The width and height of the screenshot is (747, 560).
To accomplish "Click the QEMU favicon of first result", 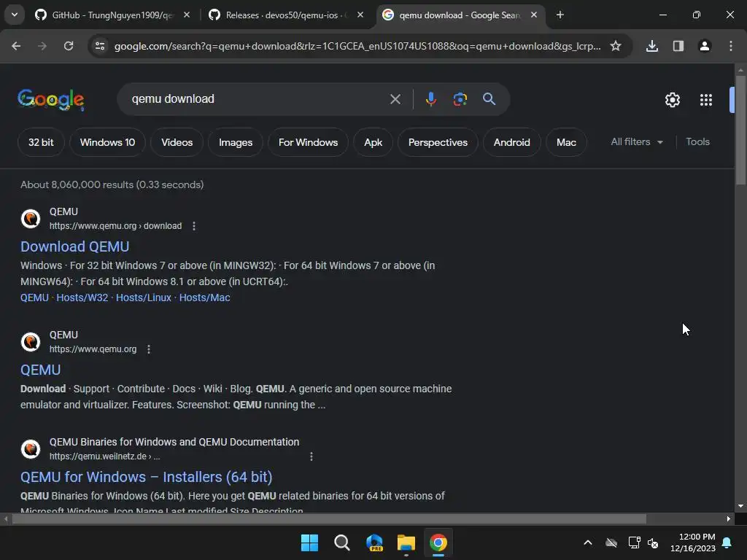I will (31, 219).
